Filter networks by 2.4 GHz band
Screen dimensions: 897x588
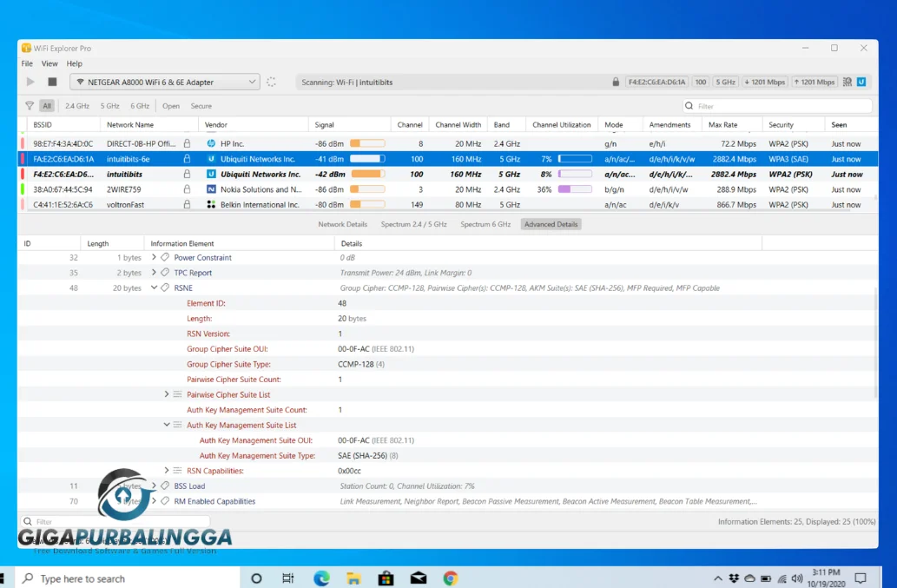click(x=77, y=106)
